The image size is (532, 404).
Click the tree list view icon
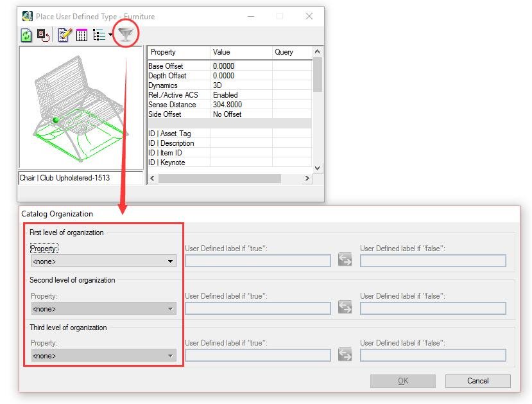99,35
